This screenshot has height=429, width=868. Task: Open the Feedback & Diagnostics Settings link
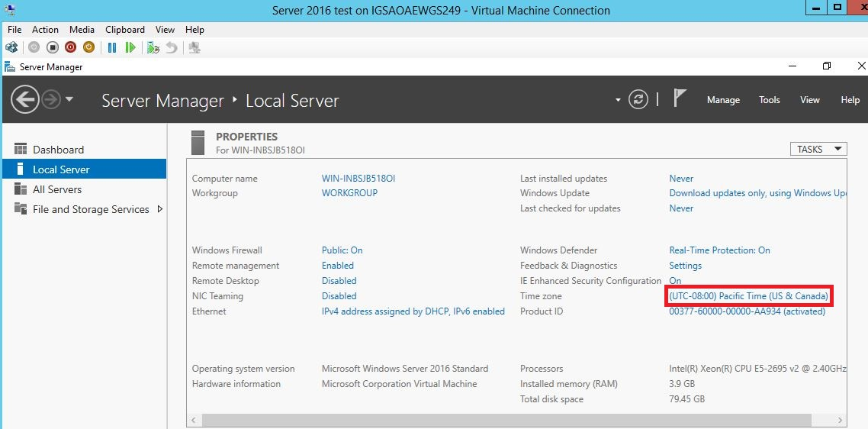coord(685,266)
